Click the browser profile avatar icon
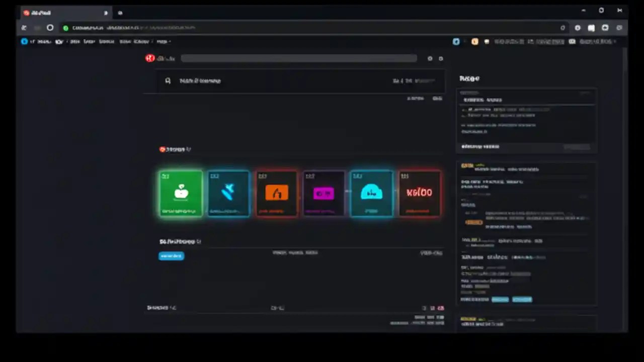Screen dimensions: 644x362 click(x=605, y=28)
